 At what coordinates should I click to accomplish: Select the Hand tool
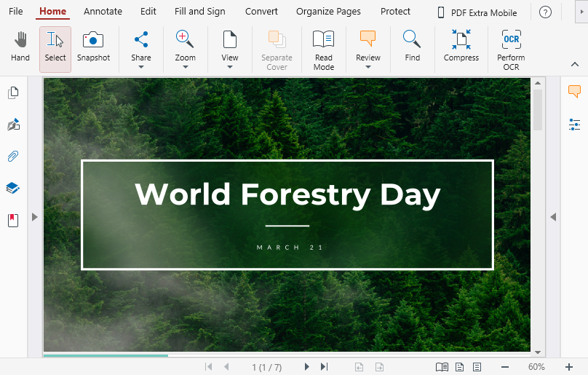click(x=20, y=47)
